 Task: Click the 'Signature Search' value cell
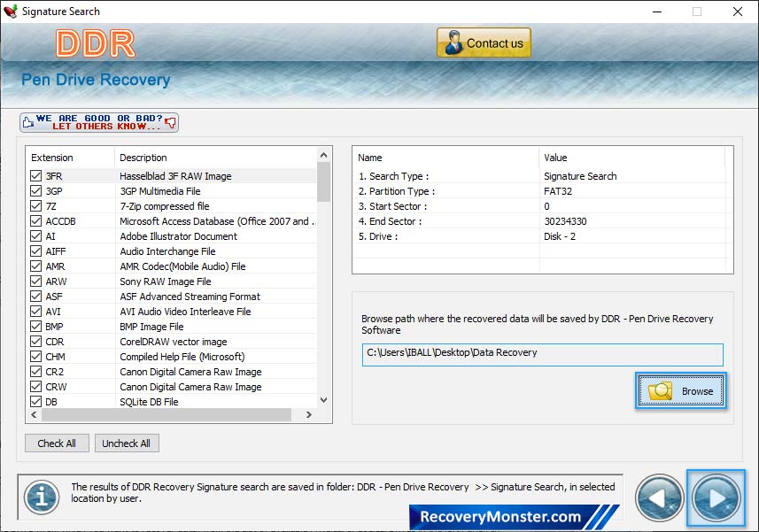pos(580,176)
